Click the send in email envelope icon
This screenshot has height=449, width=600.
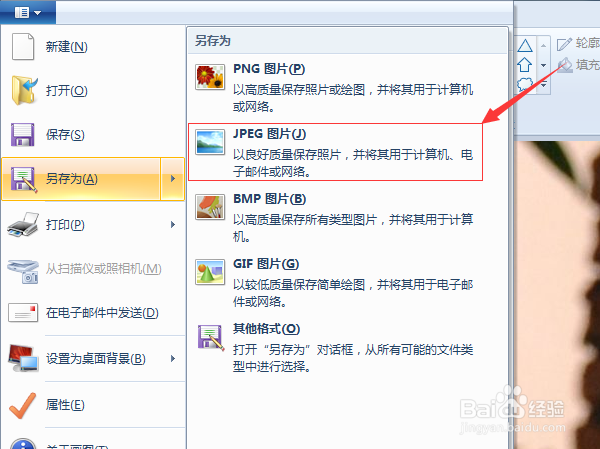[23, 313]
